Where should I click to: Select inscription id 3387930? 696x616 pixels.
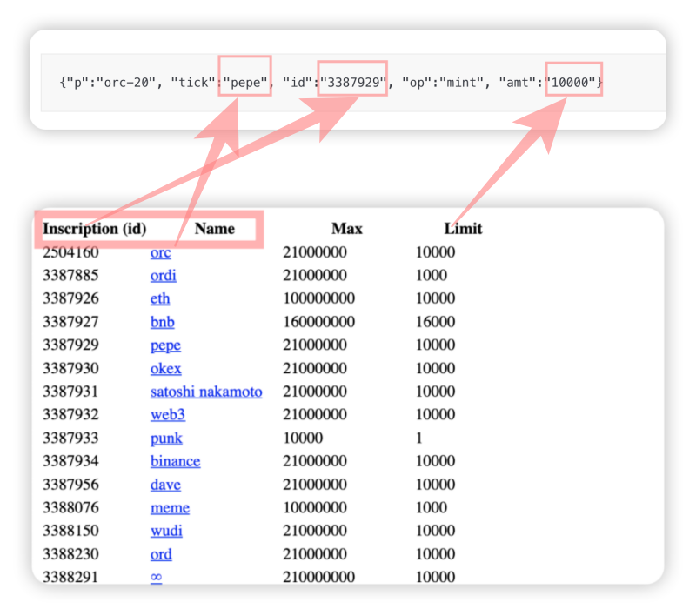pyautogui.click(x=70, y=368)
